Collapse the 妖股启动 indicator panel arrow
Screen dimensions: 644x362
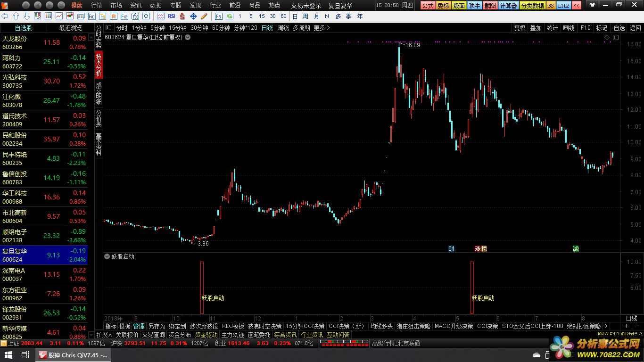click(x=107, y=256)
